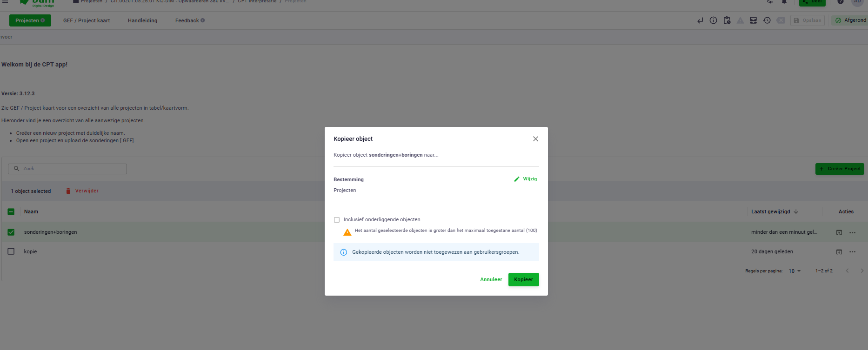The height and width of the screenshot is (350, 868).
Task: Click Annuleer to cancel copying
Action: pos(491,279)
